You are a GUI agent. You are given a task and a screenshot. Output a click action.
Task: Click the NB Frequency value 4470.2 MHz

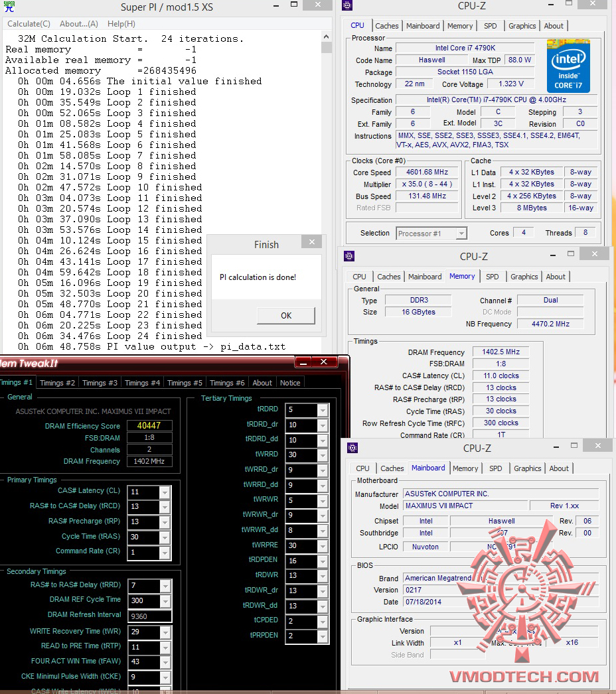coord(550,324)
